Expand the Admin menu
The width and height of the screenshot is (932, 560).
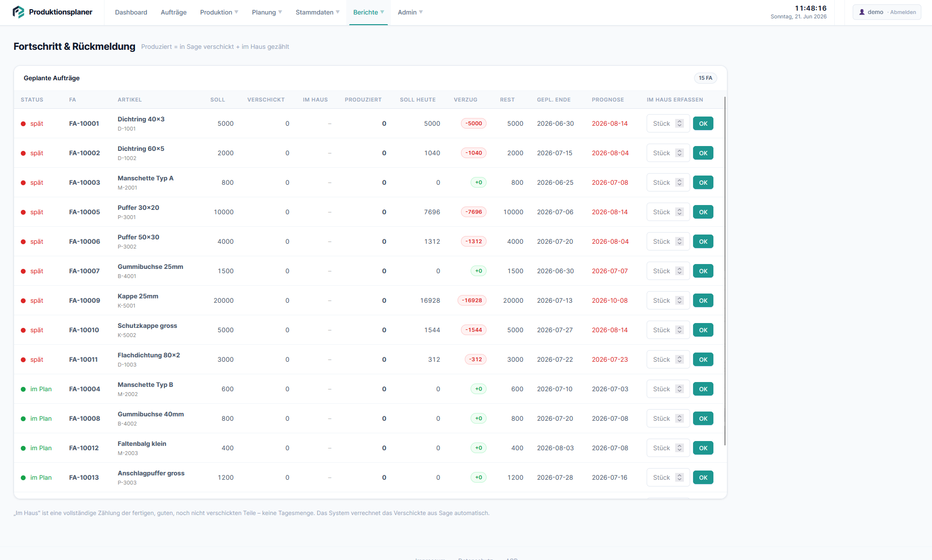click(410, 12)
